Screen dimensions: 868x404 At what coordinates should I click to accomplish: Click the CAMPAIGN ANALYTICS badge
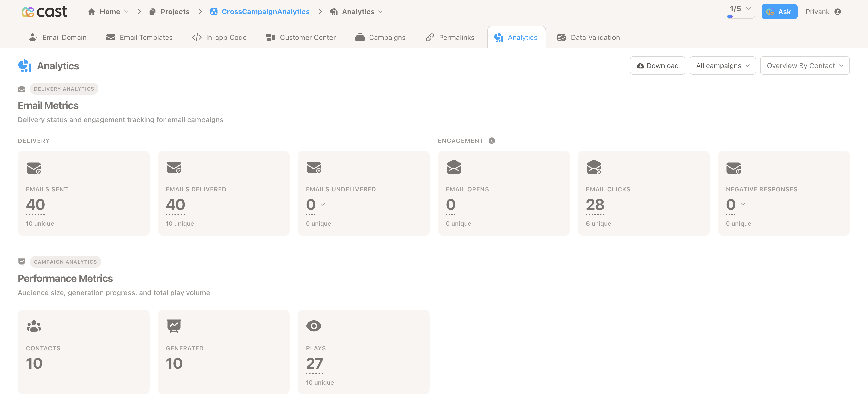point(65,262)
